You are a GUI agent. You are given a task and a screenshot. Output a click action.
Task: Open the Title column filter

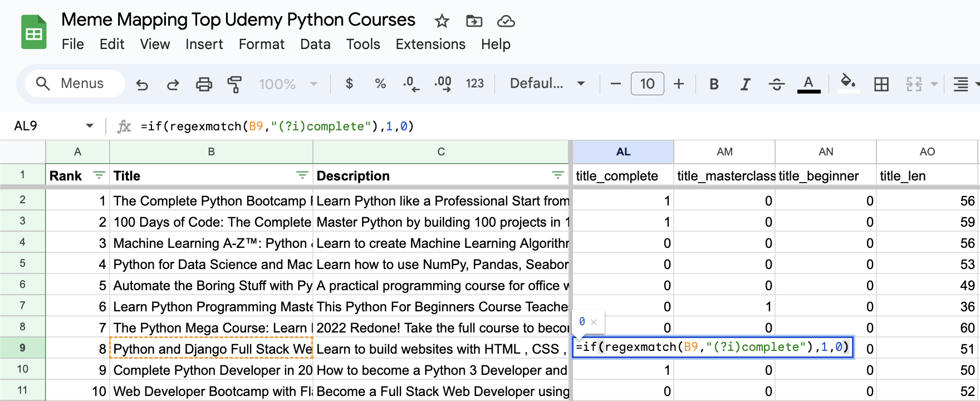pos(302,175)
